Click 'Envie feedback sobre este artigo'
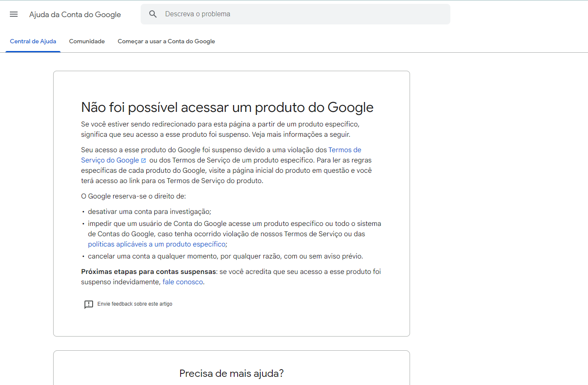Screen dimensions: 588x385 pyautogui.click(x=135, y=304)
